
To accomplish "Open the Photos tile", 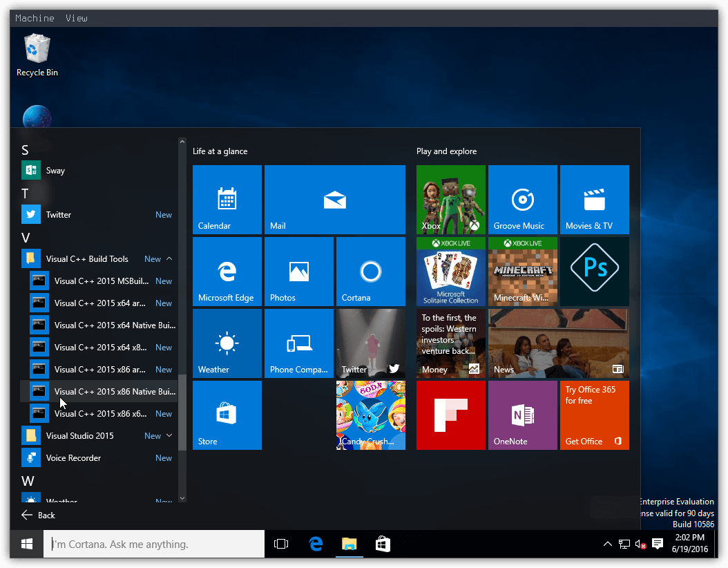I will point(299,272).
